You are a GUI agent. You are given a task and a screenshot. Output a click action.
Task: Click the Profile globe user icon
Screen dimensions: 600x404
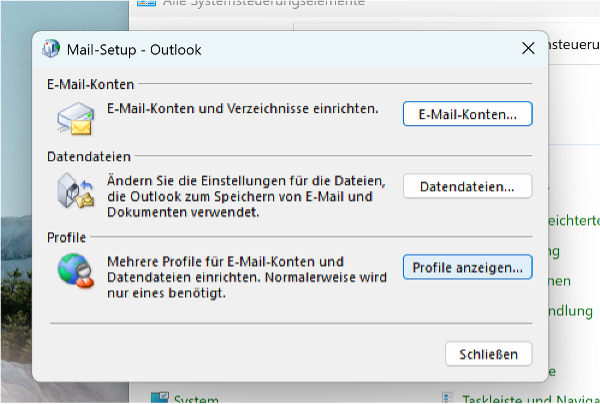click(76, 271)
